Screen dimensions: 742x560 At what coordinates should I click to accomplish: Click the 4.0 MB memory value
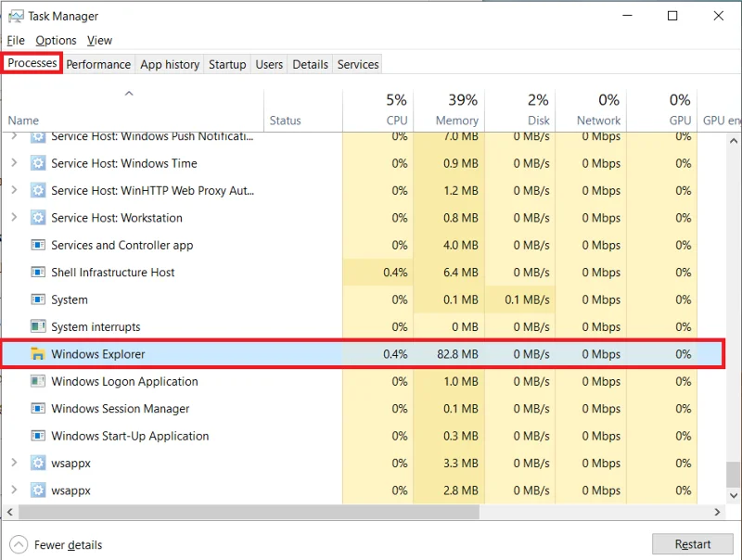click(460, 245)
